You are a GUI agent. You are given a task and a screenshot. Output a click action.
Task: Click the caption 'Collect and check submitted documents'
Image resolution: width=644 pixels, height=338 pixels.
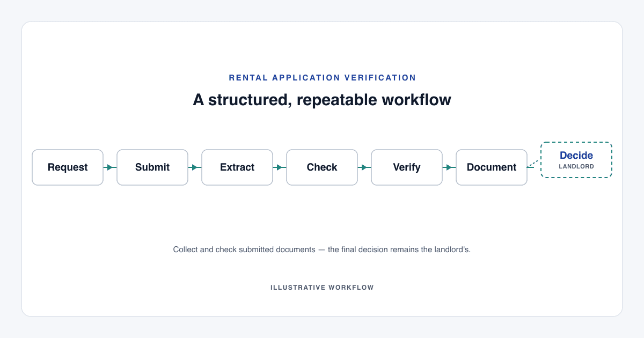(x=244, y=250)
